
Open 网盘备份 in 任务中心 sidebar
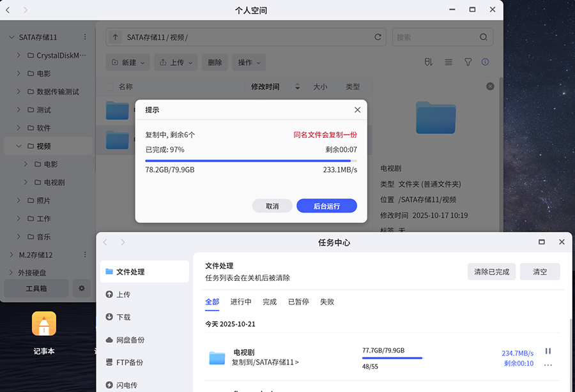tap(144, 340)
